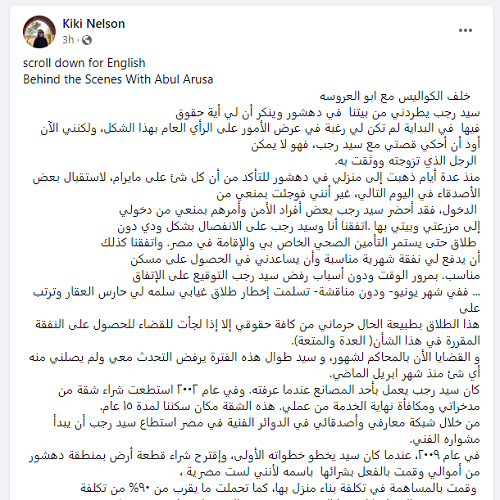The width and height of the screenshot is (500, 500).
Task: Click the line starting "منذ عدة أيام ذهبت"
Action: point(256,178)
